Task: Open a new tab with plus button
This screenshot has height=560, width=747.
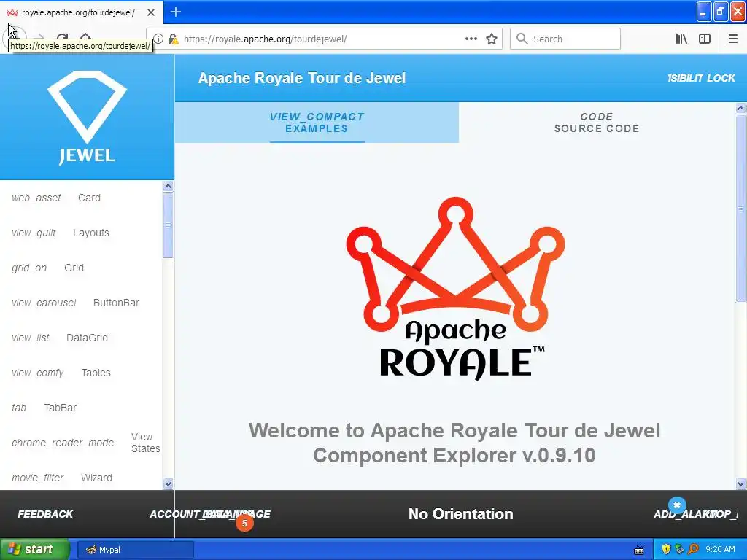Action: [x=176, y=12]
